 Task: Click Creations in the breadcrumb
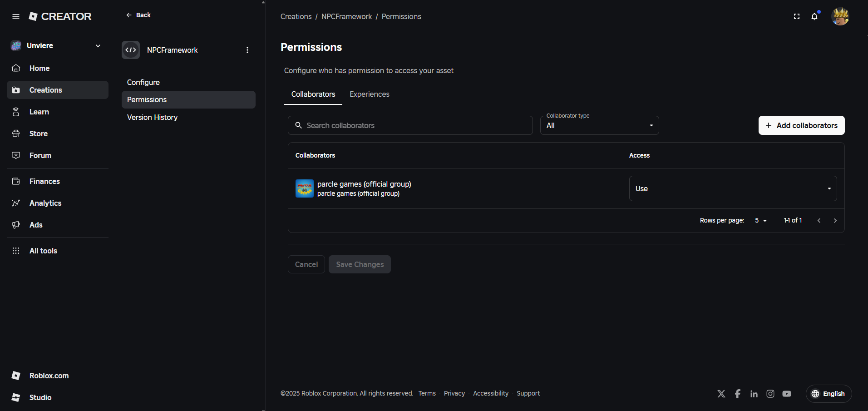coord(296,16)
